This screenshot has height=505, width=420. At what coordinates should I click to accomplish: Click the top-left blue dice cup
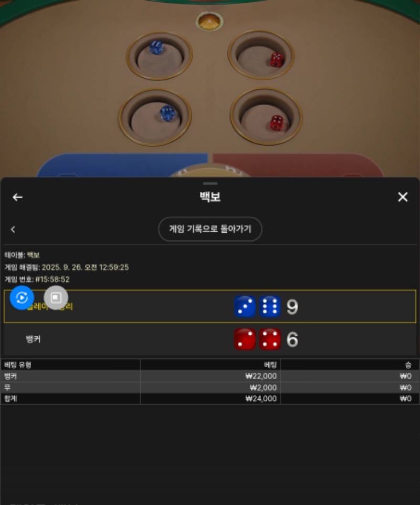tap(159, 56)
